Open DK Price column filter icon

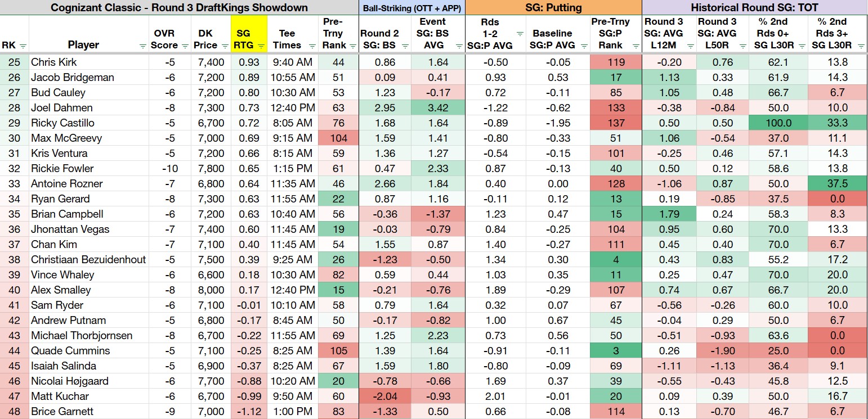click(x=225, y=46)
